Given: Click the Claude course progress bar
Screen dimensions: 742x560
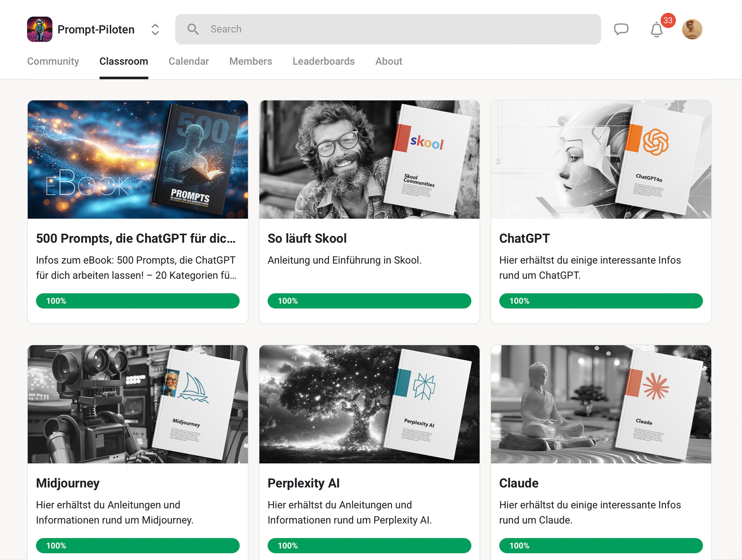Looking at the screenshot, I should point(601,546).
